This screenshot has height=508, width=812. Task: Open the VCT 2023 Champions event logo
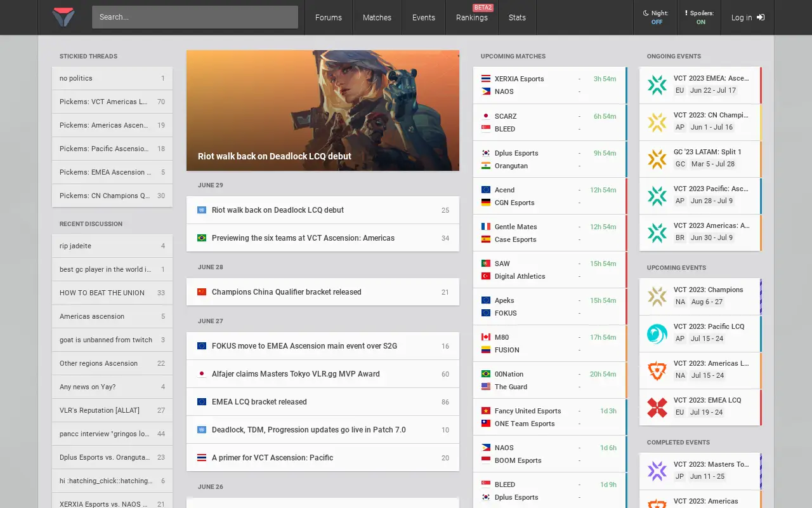click(657, 297)
